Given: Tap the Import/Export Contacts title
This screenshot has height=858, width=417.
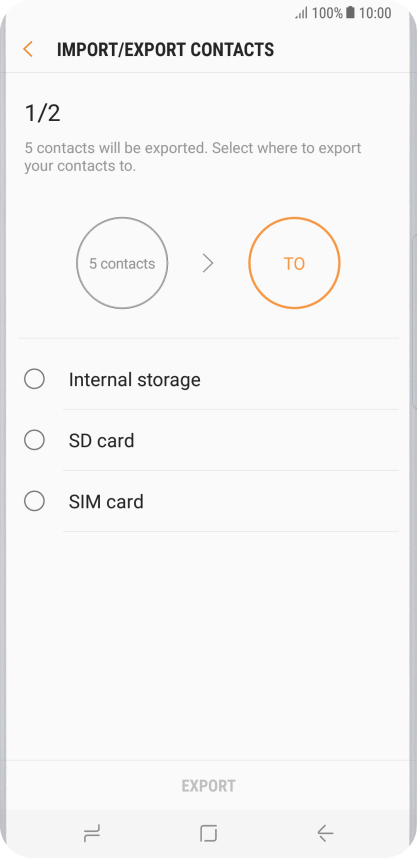Looking at the screenshot, I should click(x=165, y=50).
